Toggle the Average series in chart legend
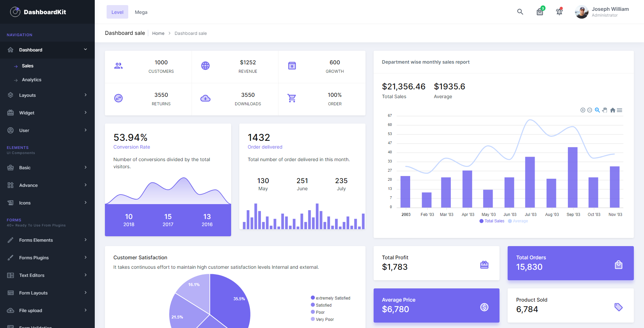The image size is (644, 328). coord(517,221)
